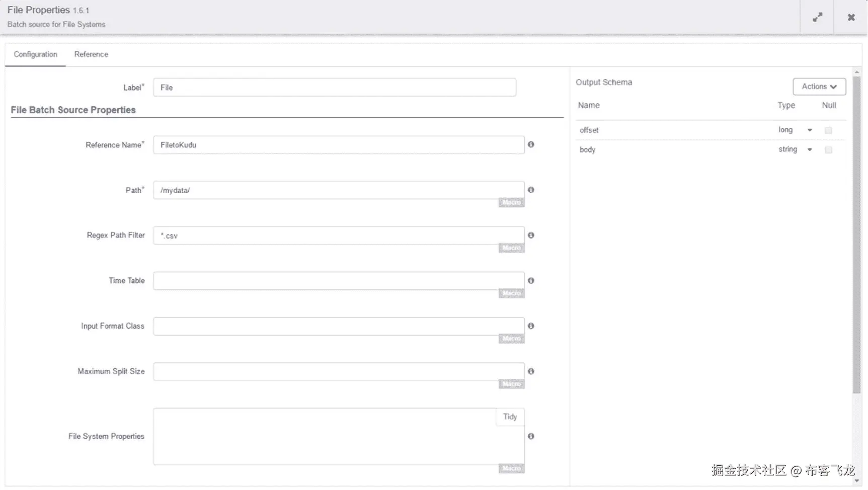
Task: Click the Maximum Split Size input
Action: tap(339, 371)
